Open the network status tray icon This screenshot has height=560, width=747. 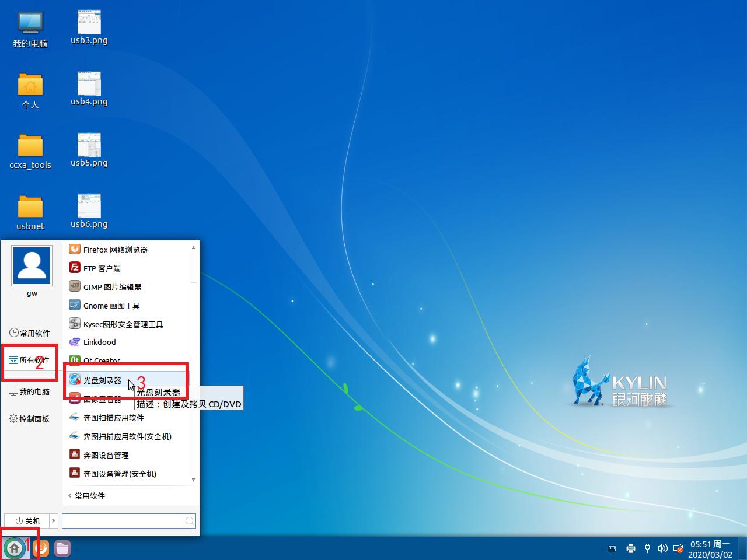click(x=678, y=548)
